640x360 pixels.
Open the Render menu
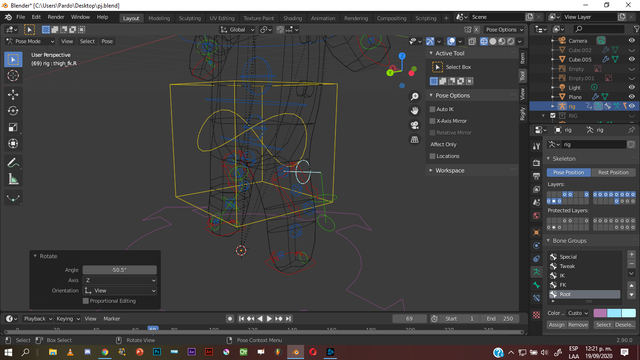point(56,17)
